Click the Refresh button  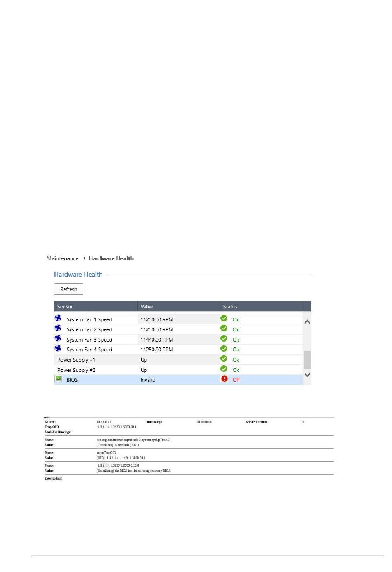(x=68, y=289)
